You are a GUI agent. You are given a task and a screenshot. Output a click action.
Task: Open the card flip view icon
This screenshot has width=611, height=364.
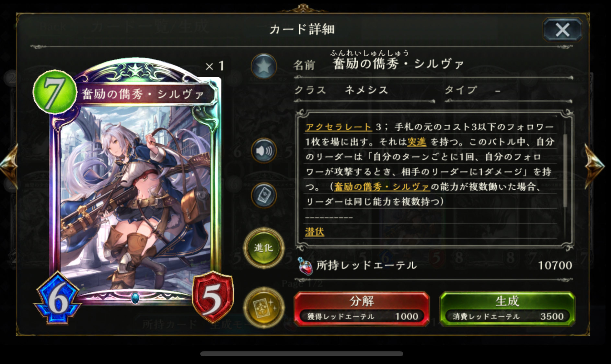264,195
